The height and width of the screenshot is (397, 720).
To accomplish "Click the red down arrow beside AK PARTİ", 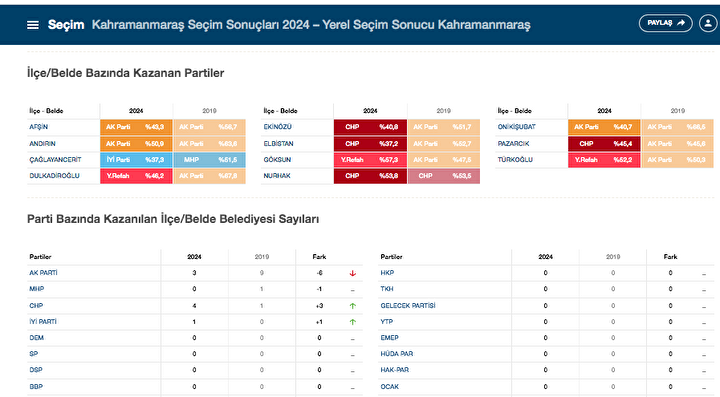I will [353, 273].
